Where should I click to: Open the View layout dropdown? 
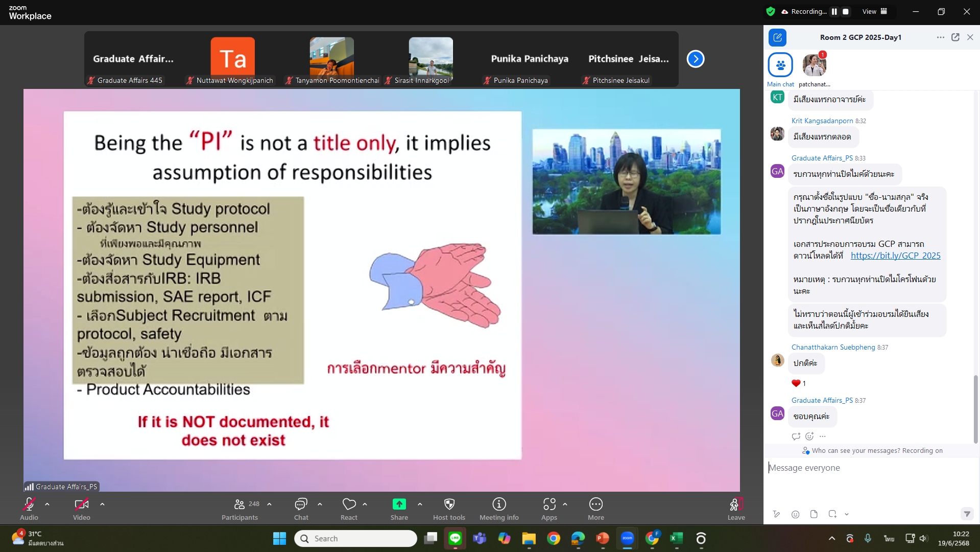[874, 11]
